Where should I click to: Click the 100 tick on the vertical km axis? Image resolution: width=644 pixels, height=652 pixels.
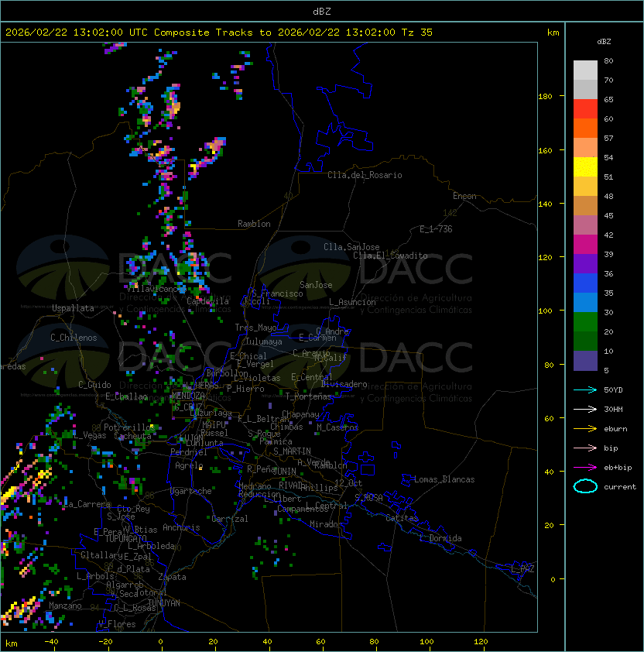[x=545, y=311]
